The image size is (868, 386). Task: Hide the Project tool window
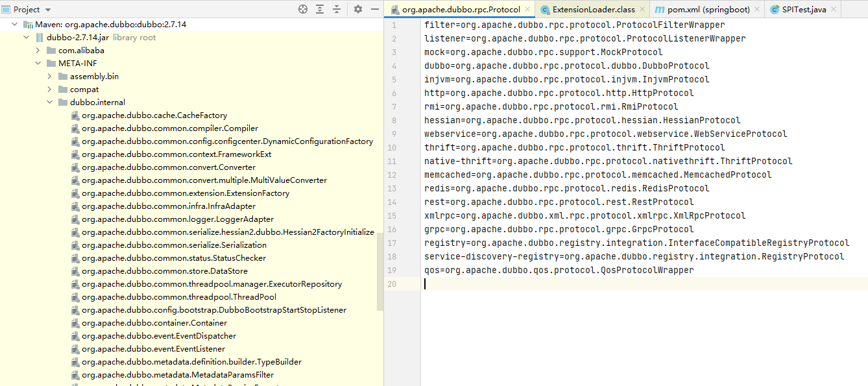375,9
